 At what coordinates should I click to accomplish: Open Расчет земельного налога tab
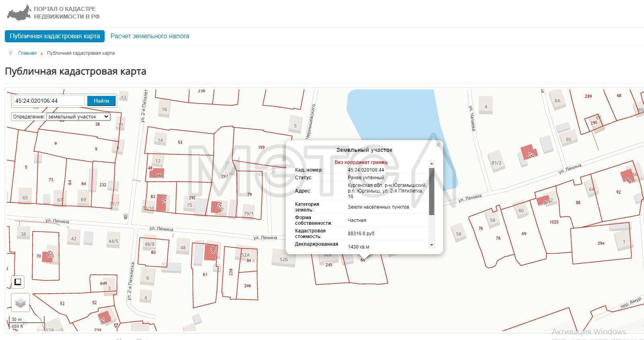click(x=150, y=36)
